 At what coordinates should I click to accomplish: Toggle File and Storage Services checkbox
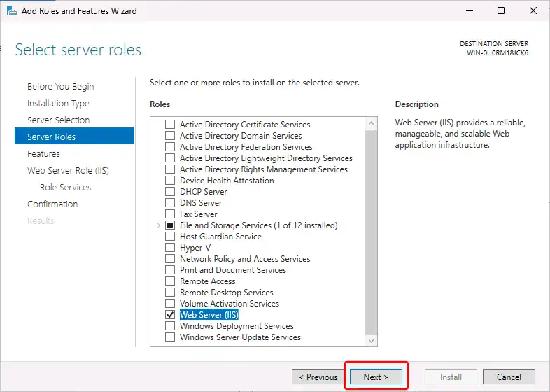tap(169, 225)
